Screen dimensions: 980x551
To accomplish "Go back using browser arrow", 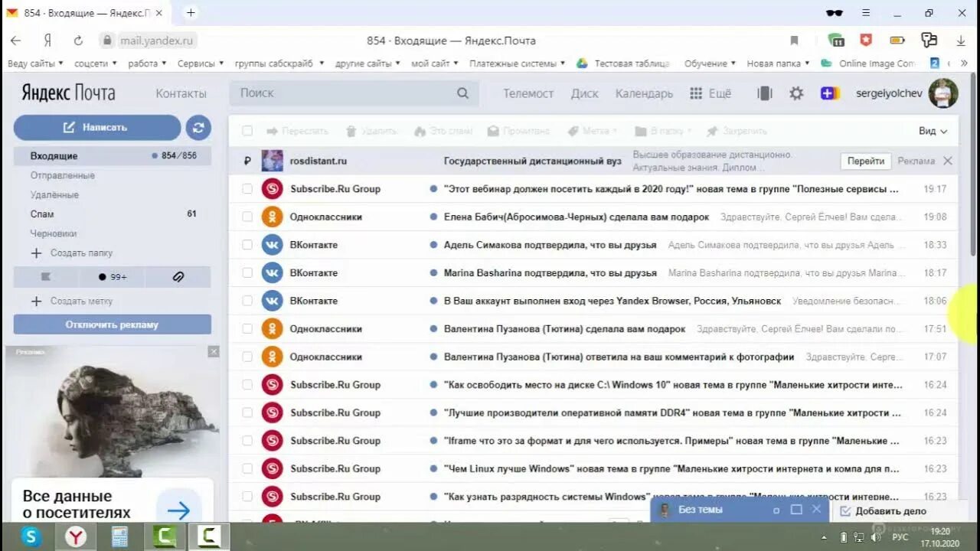I will pyautogui.click(x=16, y=41).
